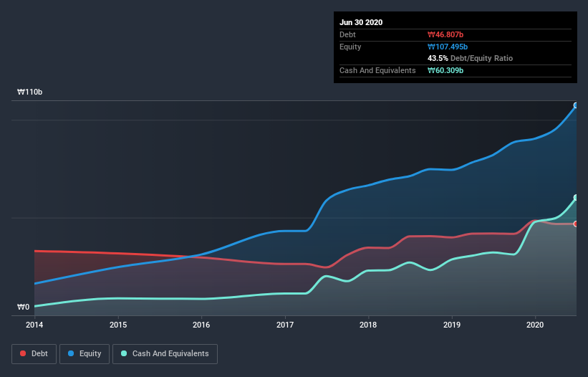Viewport: 588px width, 377px height.
Task: Select the 2019 x-axis label
Action: pos(452,325)
